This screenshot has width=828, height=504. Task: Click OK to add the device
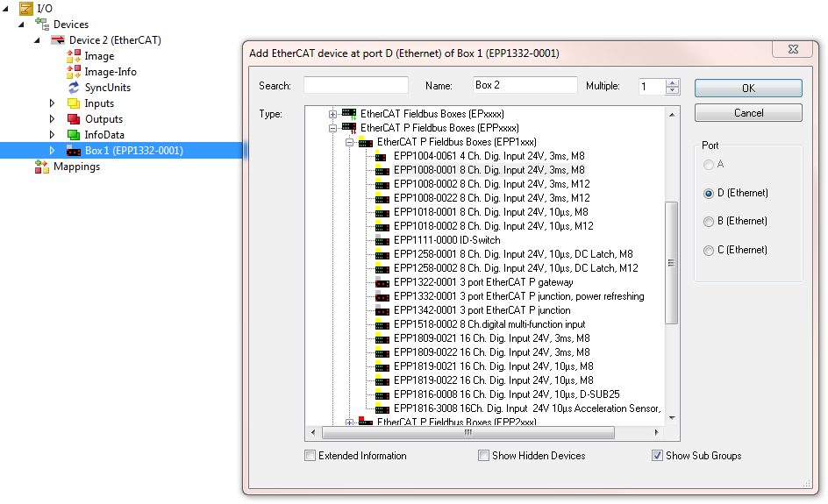pyautogui.click(x=748, y=89)
